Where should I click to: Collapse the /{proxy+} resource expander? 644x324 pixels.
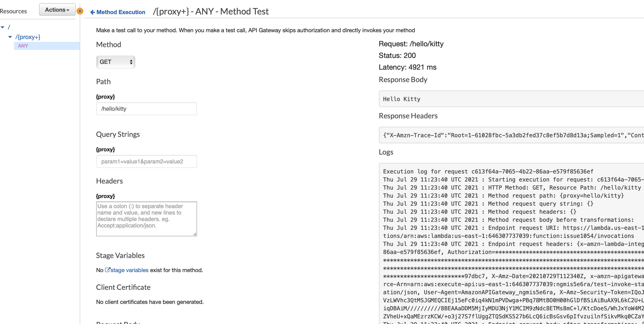coord(10,37)
